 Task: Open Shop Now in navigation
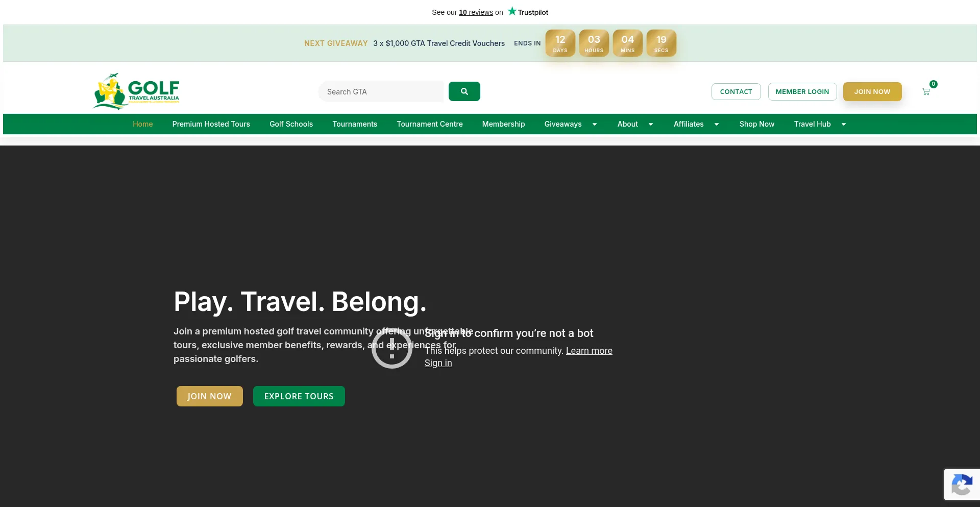(x=757, y=124)
